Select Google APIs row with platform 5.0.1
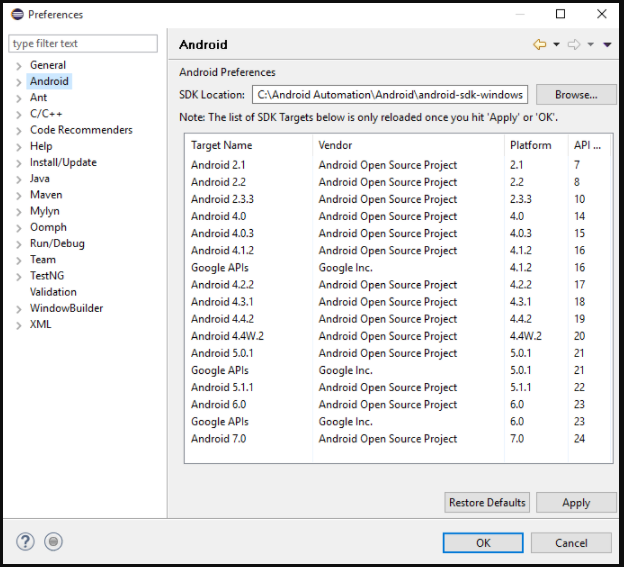Viewport: 624px width, 567px height. [398, 370]
